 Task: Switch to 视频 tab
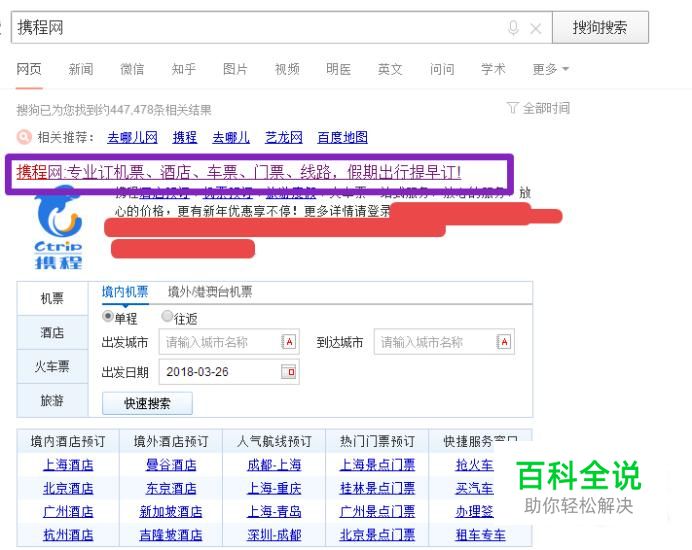point(287,69)
